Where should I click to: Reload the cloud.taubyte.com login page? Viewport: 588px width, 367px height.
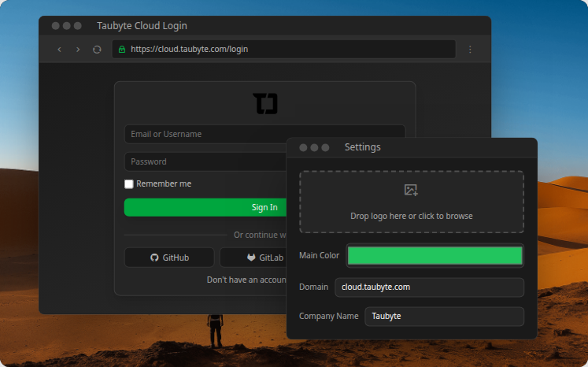point(97,50)
